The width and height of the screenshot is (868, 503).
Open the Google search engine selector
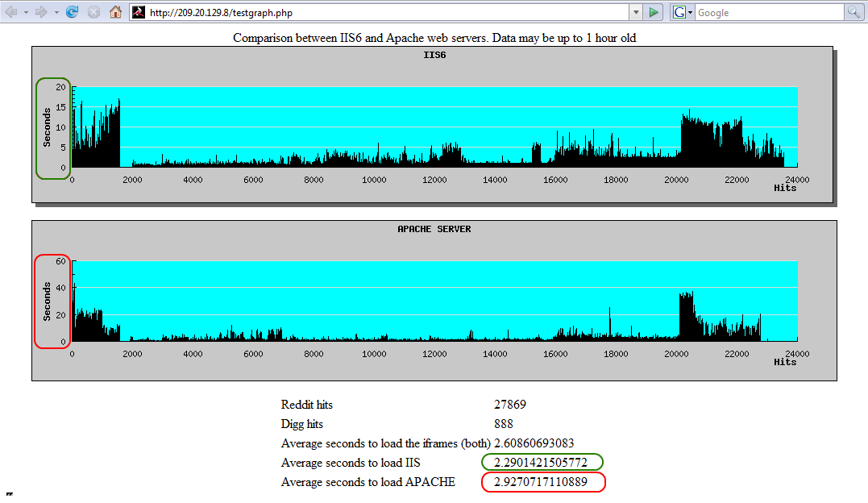[x=683, y=12]
